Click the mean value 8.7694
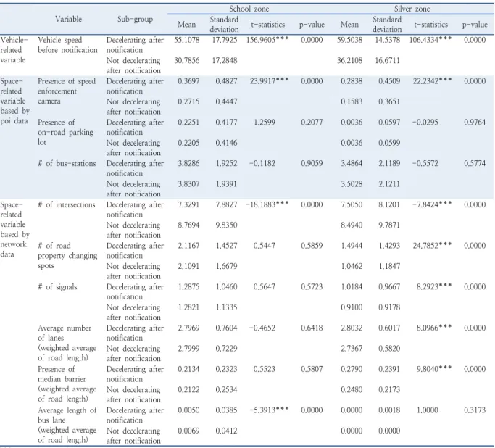The image size is (495, 448). click(x=188, y=225)
